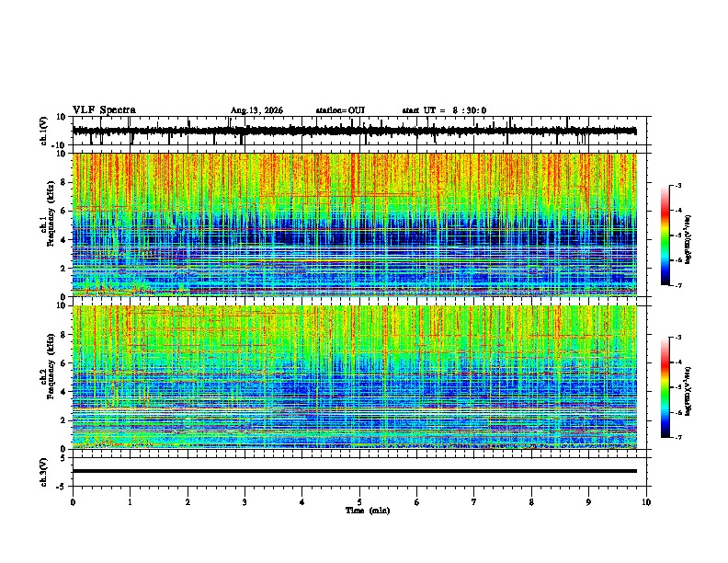This screenshot has height=563, width=728.
Task: Click the 4 kHz tick on ch.1 frequency axis
Action: click(63, 240)
